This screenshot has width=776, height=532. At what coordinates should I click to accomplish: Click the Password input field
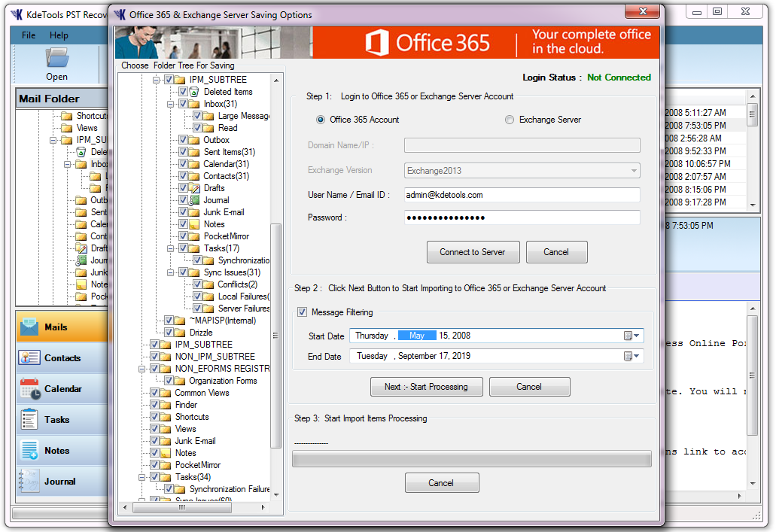coord(522,217)
